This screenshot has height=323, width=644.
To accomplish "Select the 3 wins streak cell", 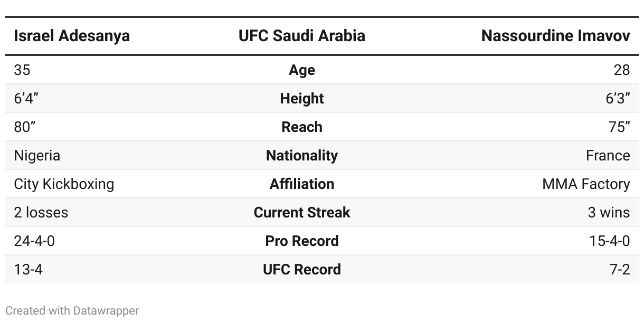I will click(x=609, y=213).
